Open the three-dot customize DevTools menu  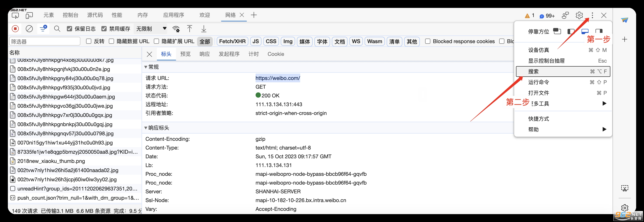[592, 15]
